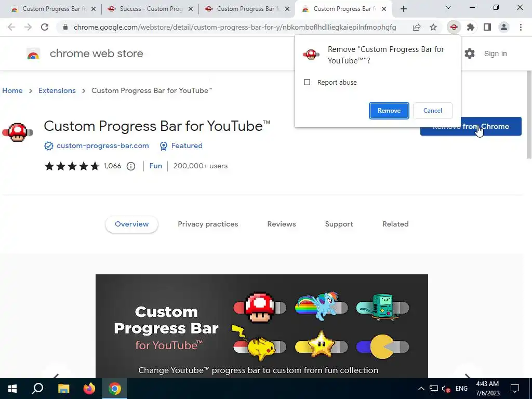Open the Fun category link

(156, 166)
